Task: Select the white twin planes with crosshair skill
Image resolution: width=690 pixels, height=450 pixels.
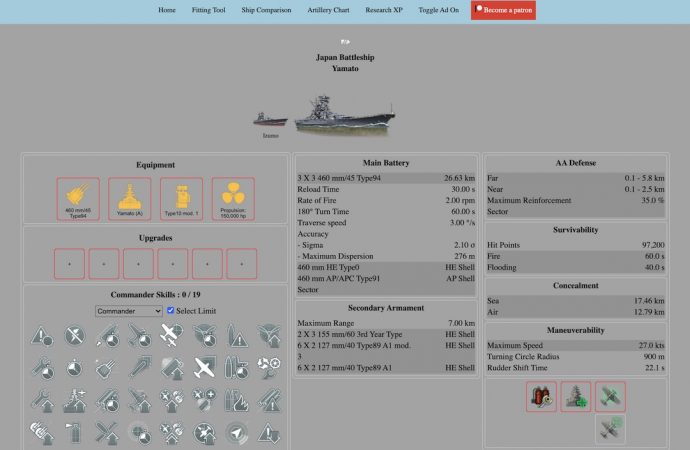Action: coord(172,335)
